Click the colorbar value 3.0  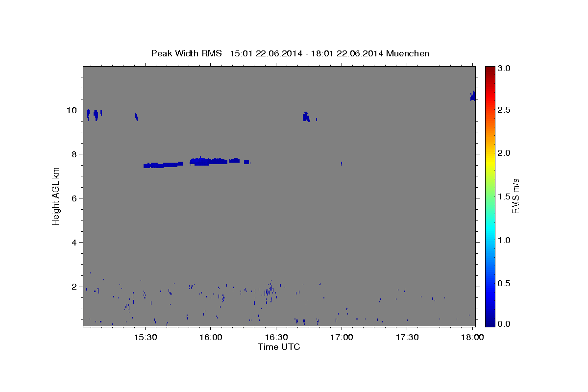pos(505,69)
